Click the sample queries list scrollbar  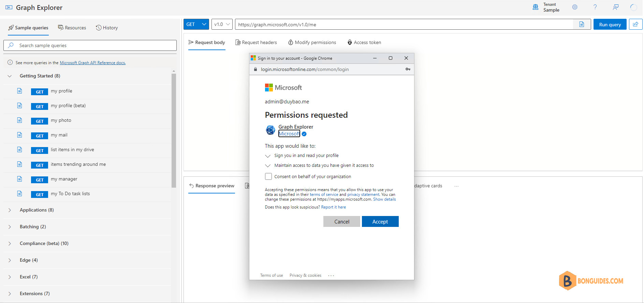[x=174, y=130]
